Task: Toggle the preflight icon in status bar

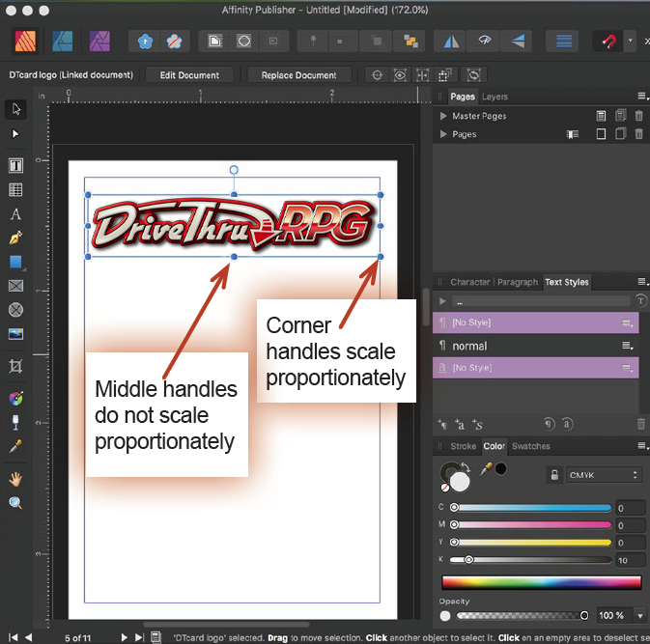Action: click(155, 637)
